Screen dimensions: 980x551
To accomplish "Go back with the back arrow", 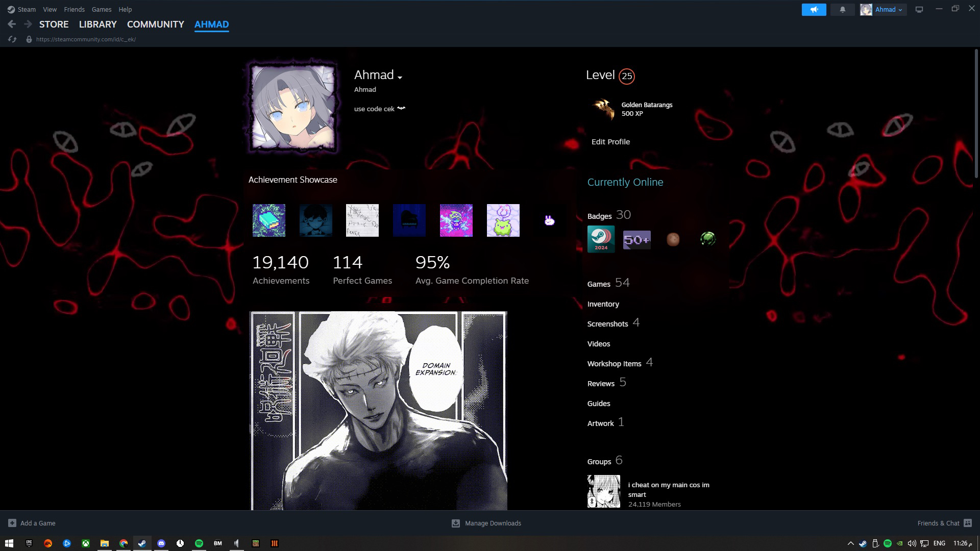I will 12,24.
